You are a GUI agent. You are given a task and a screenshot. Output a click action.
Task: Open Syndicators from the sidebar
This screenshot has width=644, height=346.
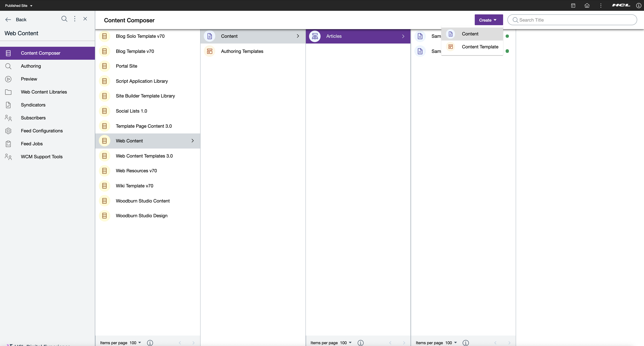[47, 105]
